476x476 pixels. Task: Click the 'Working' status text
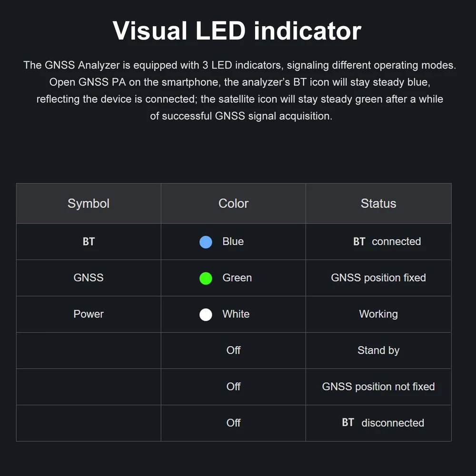click(378, 314)
